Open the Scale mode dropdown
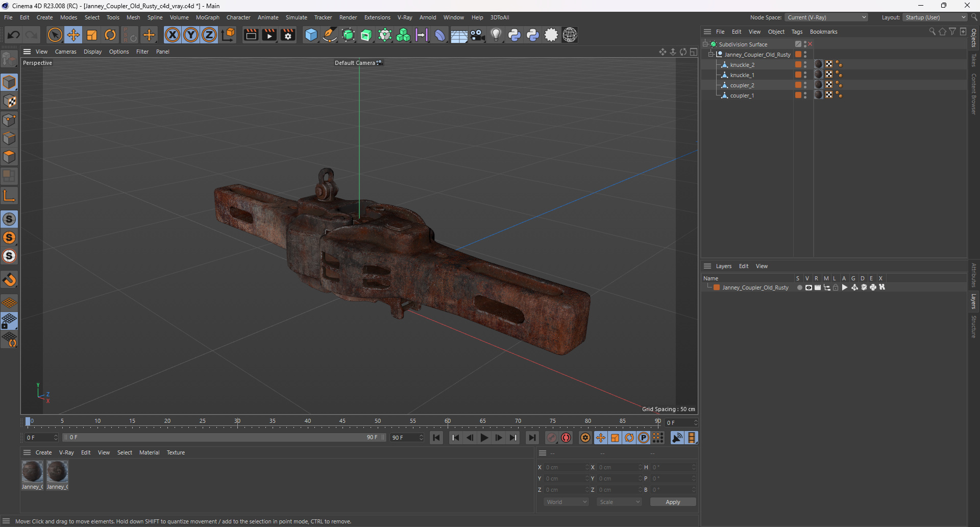 point(619,502)
